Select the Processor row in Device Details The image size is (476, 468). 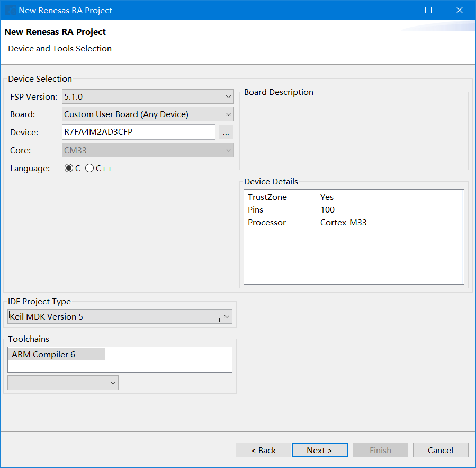pyautogui.click(x=354, y=223)
